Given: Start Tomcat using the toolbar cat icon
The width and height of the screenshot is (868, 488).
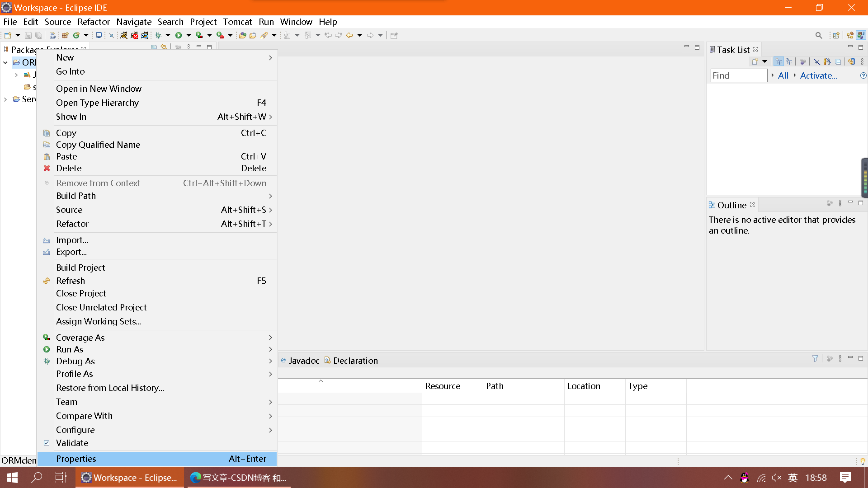Looking at the screenshot, I should point(123,35).
